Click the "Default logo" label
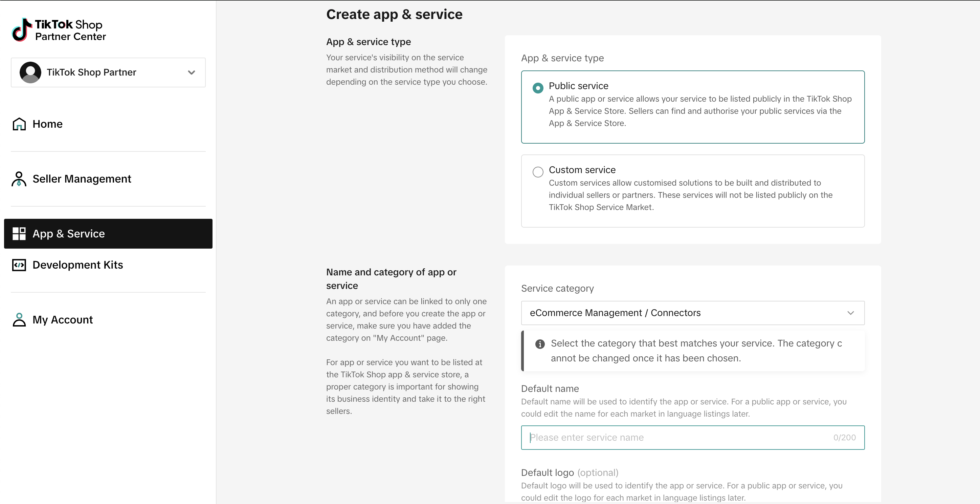Image resolution: width=980 pixels, height=504 pixels. pyautogui.click(x=547, y=472)
